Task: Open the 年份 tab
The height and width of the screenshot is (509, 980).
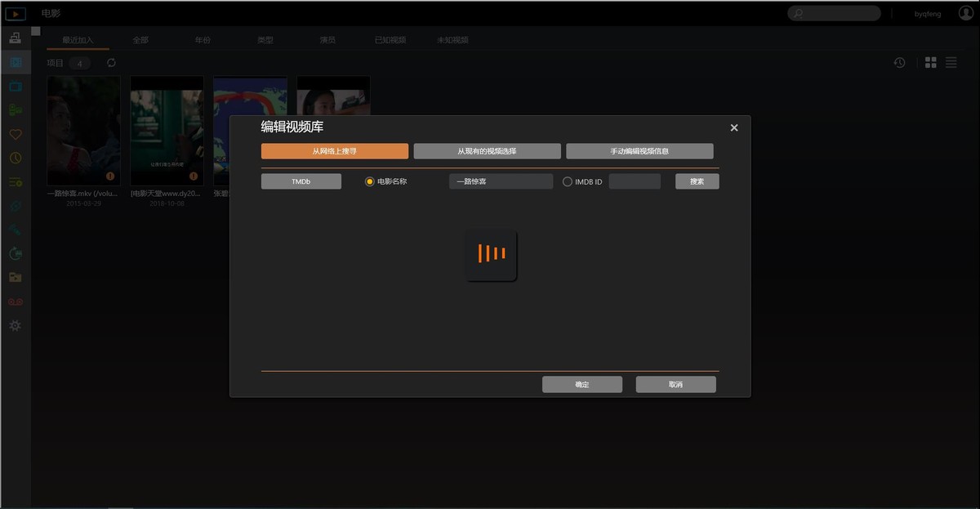Action: [203, 40]
